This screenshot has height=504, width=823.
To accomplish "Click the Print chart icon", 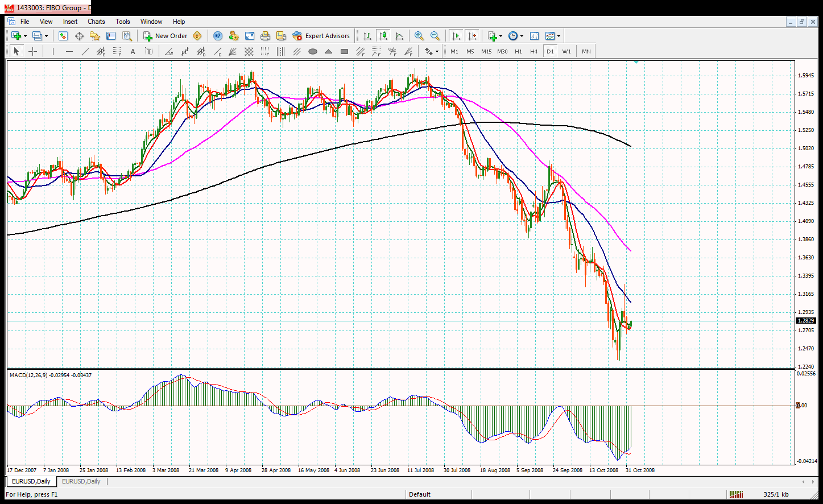I will (265, 36).
